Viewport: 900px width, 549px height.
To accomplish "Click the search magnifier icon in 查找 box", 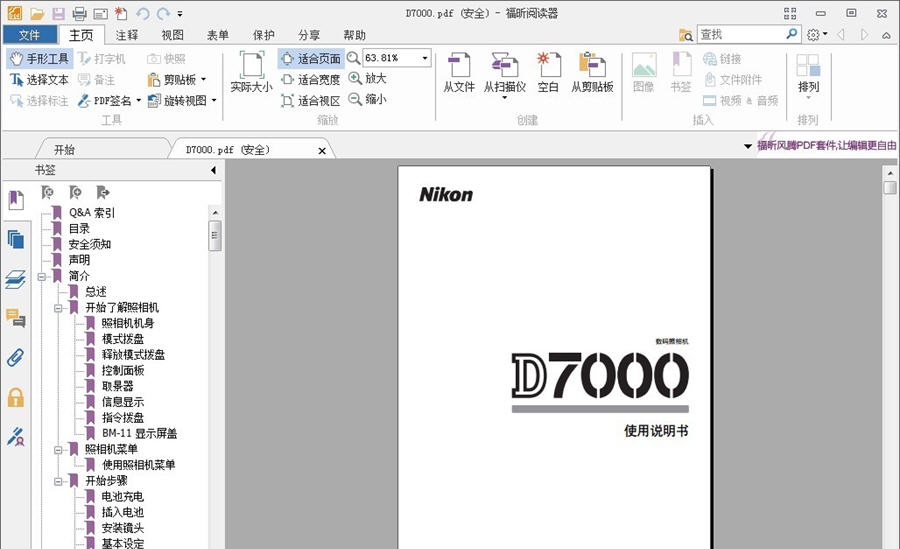I will tap(792, 34).
